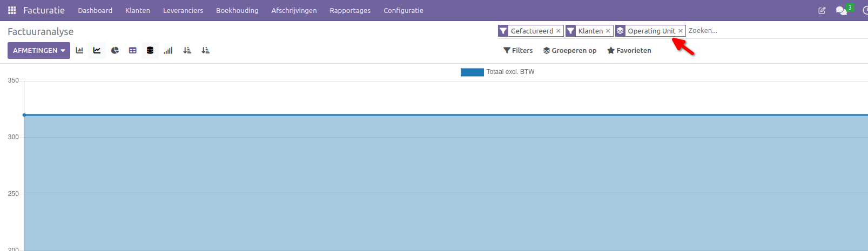Click the edit pencil icon in top bar
This screenshot has width=868, height=251.
[822, 10]
